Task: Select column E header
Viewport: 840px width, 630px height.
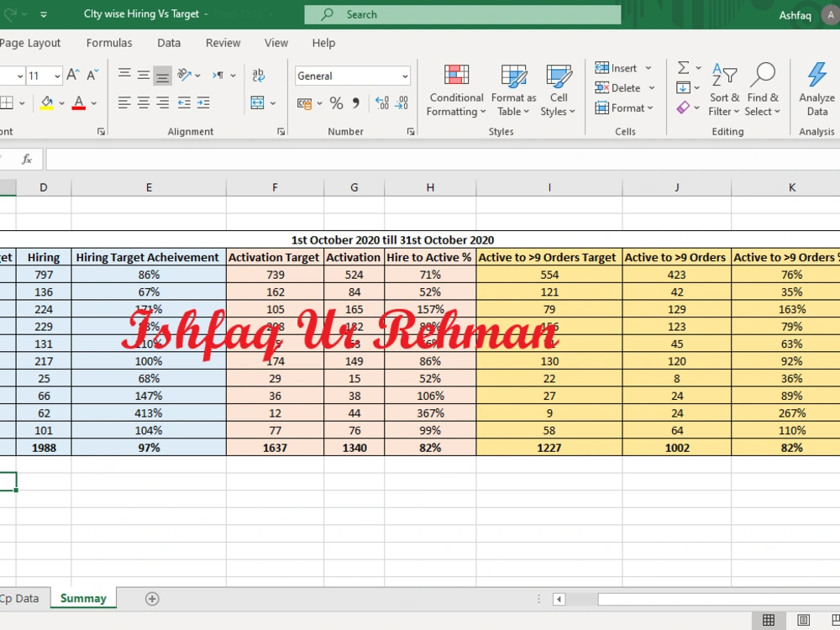Action: click(x=149, y=187)
